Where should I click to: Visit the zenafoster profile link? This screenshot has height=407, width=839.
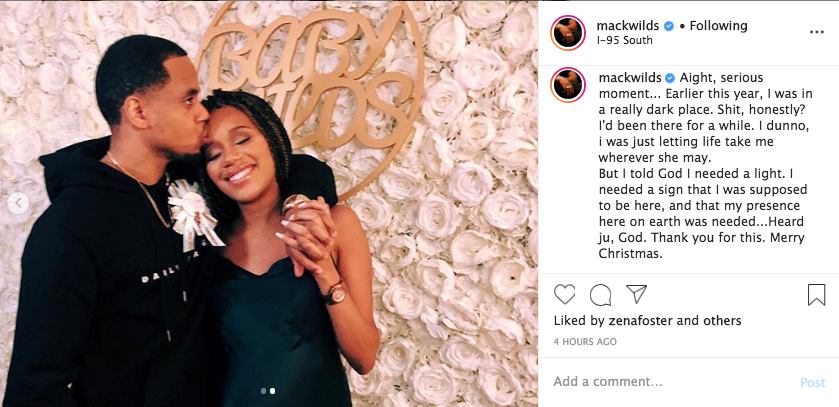click(646, 321)
